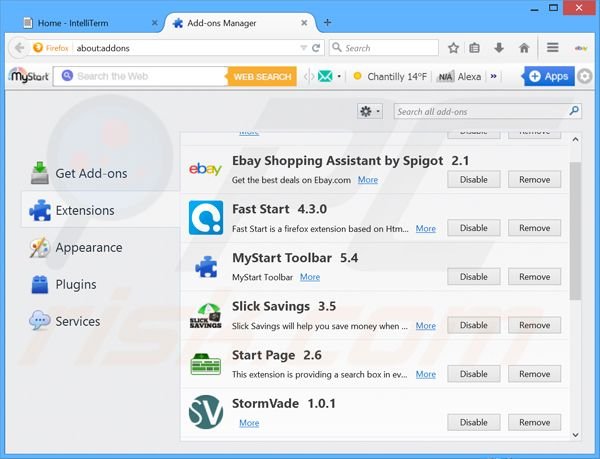This screenshot has width=600, height=459.
Task: Select Services category in sidebar
Action: point(100,321)
